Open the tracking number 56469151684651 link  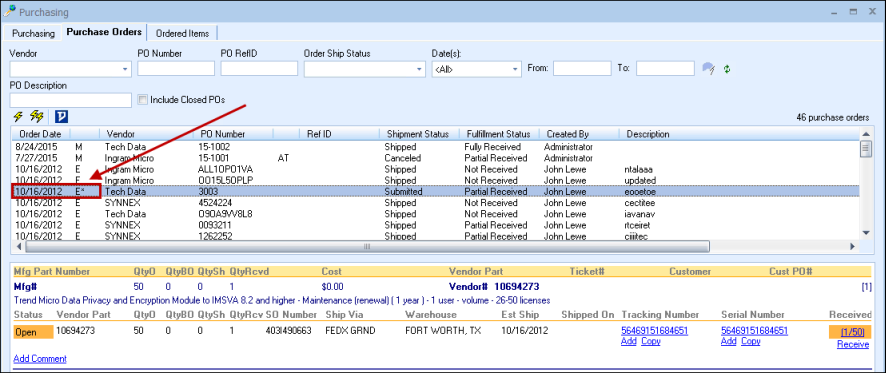[654, 331]
